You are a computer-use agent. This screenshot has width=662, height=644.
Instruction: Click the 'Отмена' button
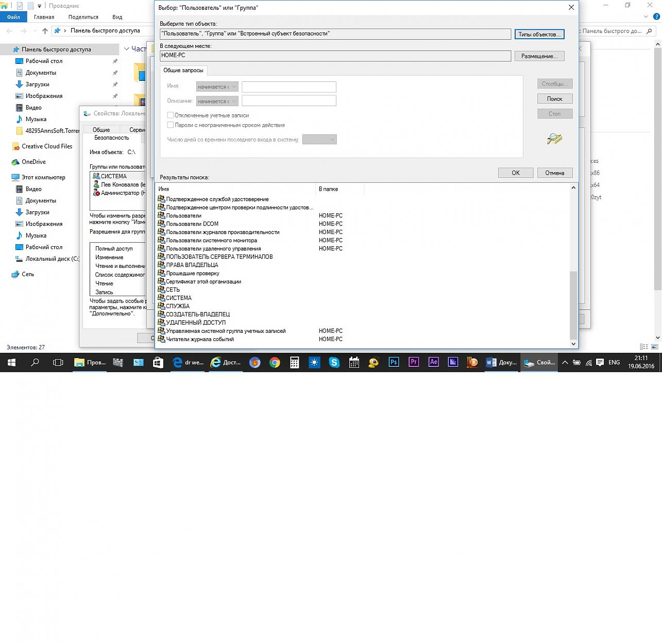click(x=555, y=173)
